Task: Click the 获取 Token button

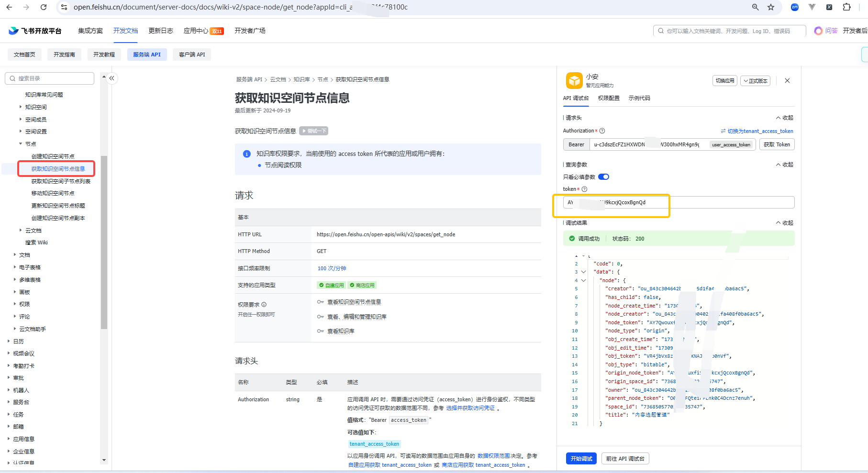Action: (777, 144)
